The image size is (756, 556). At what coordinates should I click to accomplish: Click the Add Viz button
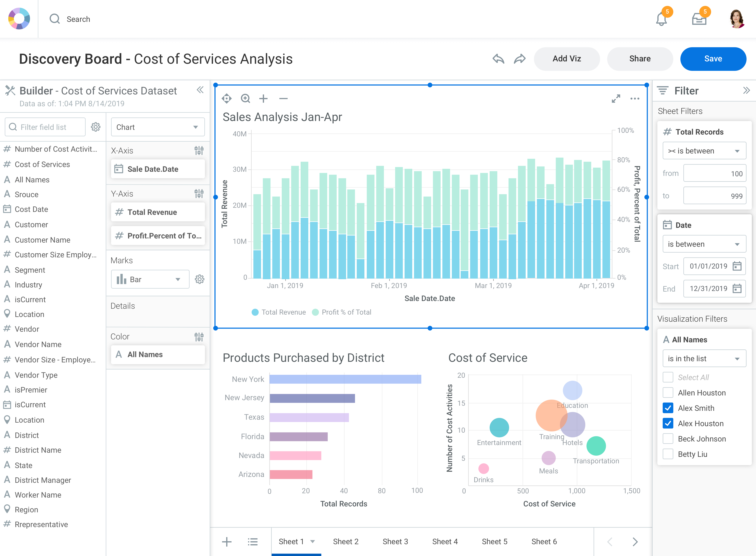(566, 59)
